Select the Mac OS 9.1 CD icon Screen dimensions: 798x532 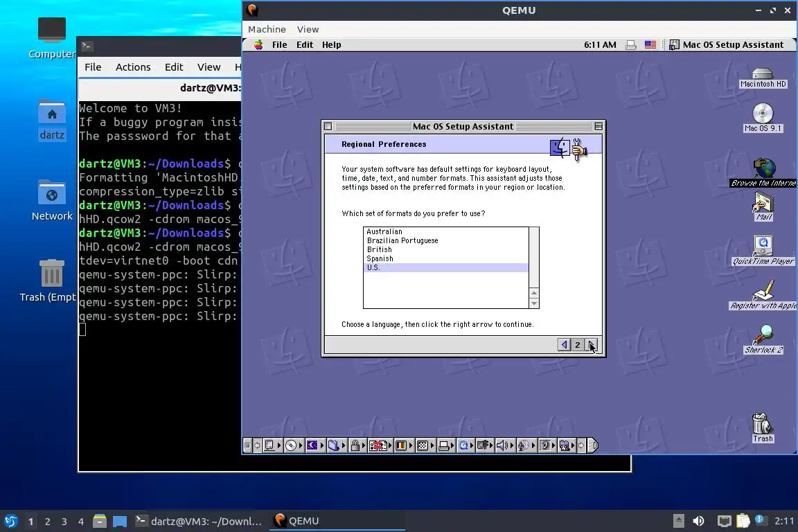(763, 118)
